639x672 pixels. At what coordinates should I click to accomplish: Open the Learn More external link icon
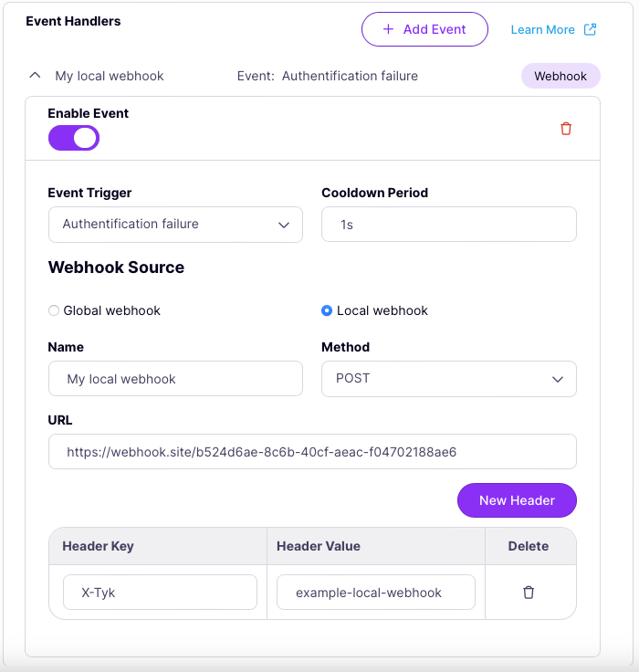click(x=591, y=29)
